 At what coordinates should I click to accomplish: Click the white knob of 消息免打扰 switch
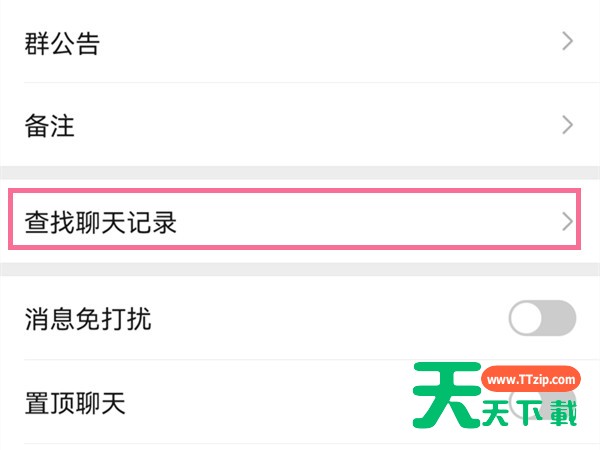pyautogui.click(x=527, y=318)
